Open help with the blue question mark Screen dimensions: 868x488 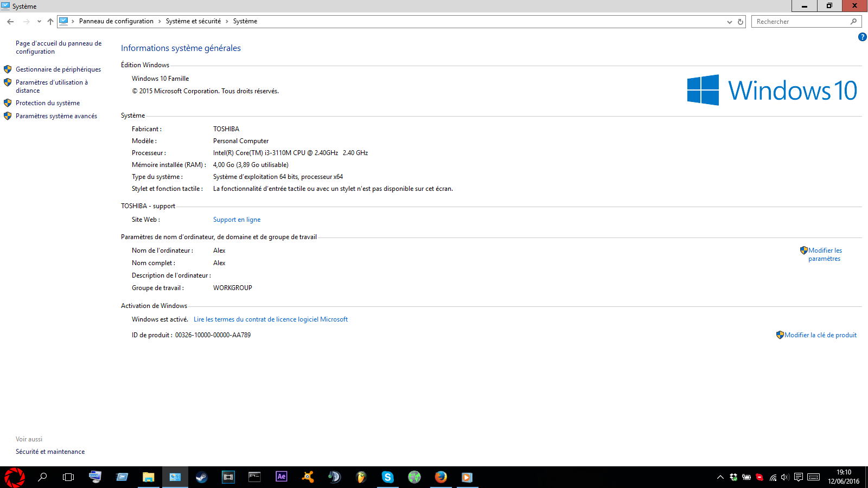862,37
